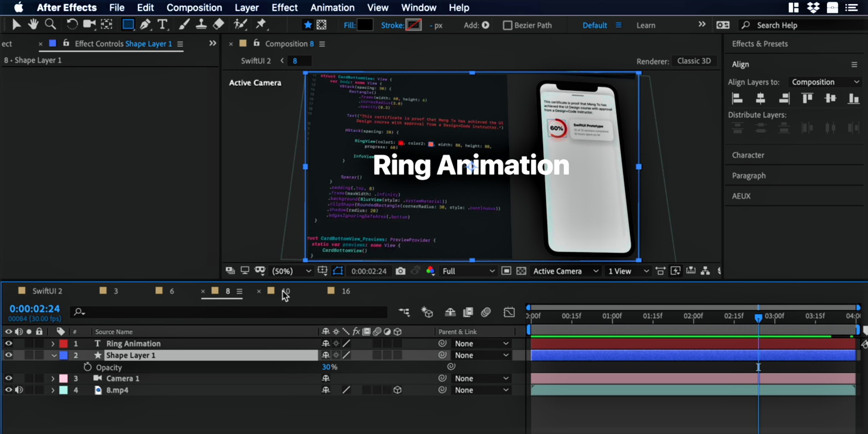Select the Hand tool
Viewport: 868px width, 434px height.
(33, 24)
